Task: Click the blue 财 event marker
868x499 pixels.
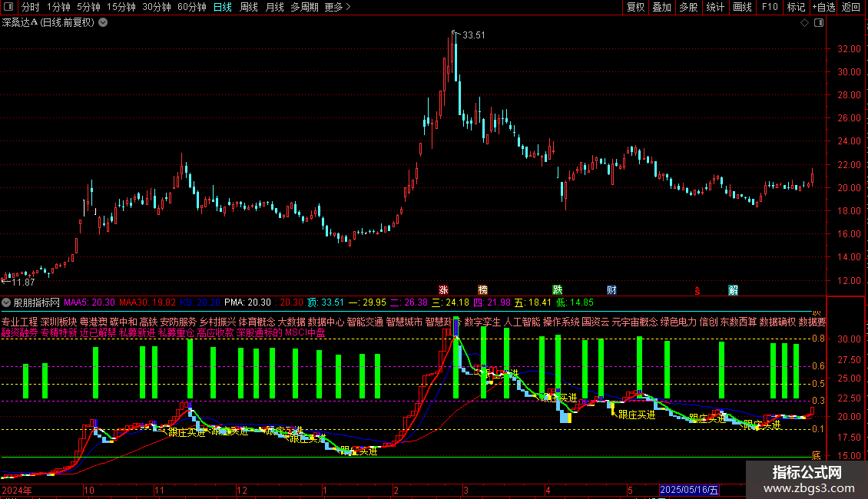Action: pos(611,290)
